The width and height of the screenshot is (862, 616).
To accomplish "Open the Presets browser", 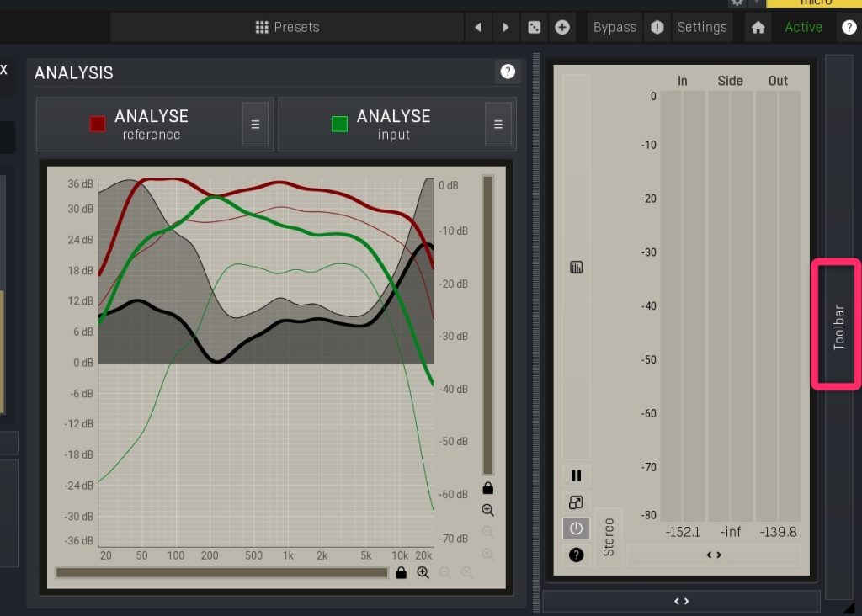I will tap(287, 27).
